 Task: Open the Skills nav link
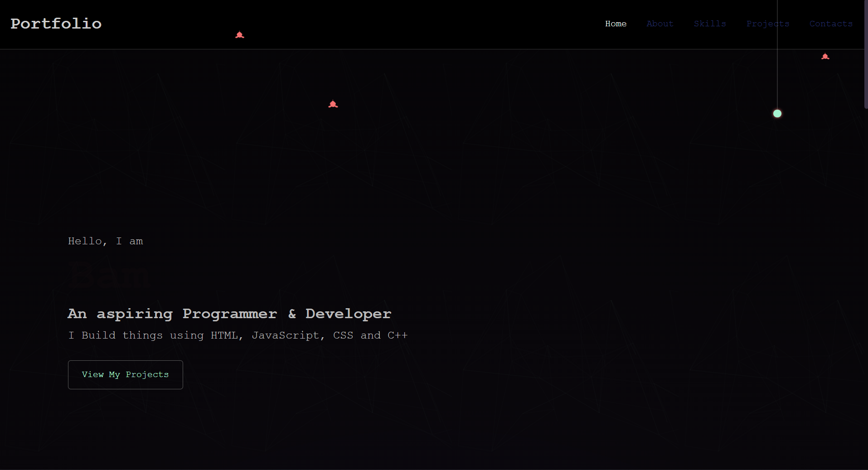pos(710,24)
